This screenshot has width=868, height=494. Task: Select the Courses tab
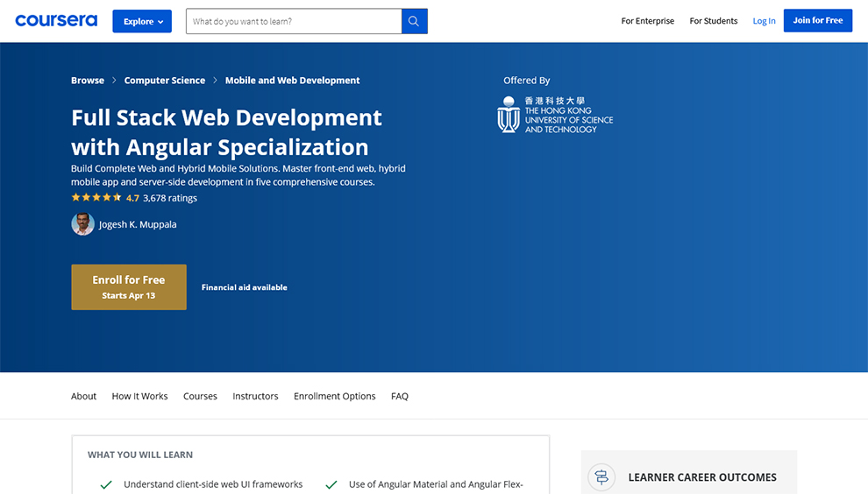coord(200,396)
